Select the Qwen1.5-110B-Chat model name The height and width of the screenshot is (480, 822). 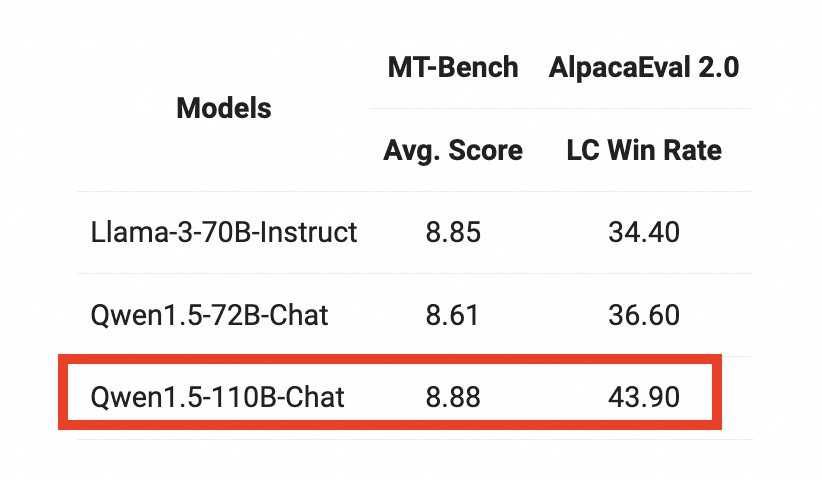(217, 397)
